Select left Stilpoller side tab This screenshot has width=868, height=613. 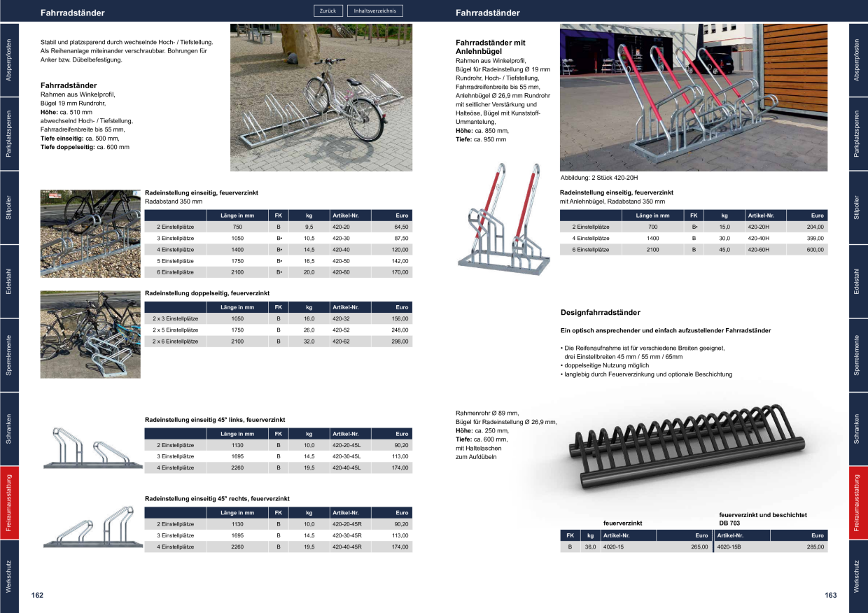[9, 208]
